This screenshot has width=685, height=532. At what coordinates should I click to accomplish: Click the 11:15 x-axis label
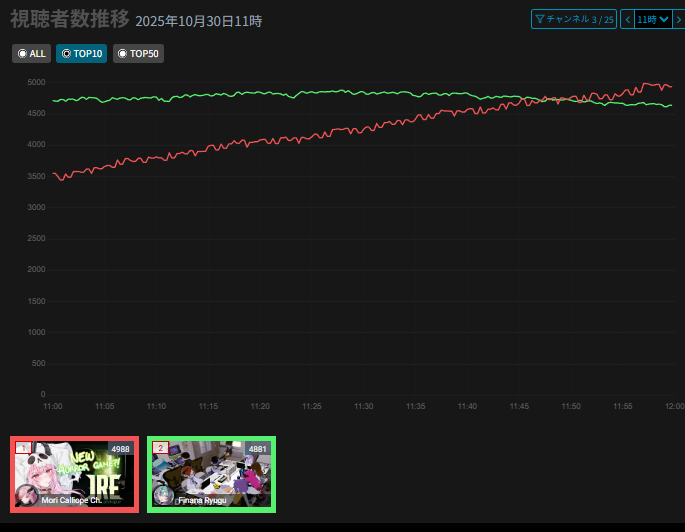pos(208,406)
